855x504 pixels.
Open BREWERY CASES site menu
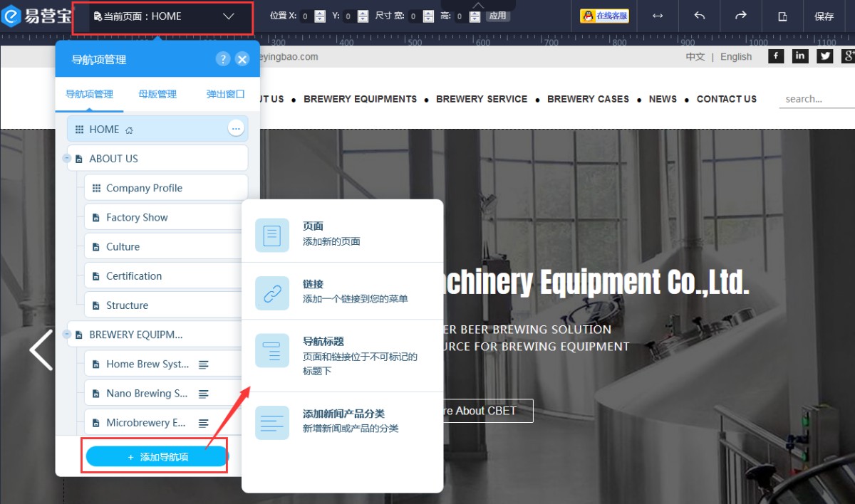588,99
